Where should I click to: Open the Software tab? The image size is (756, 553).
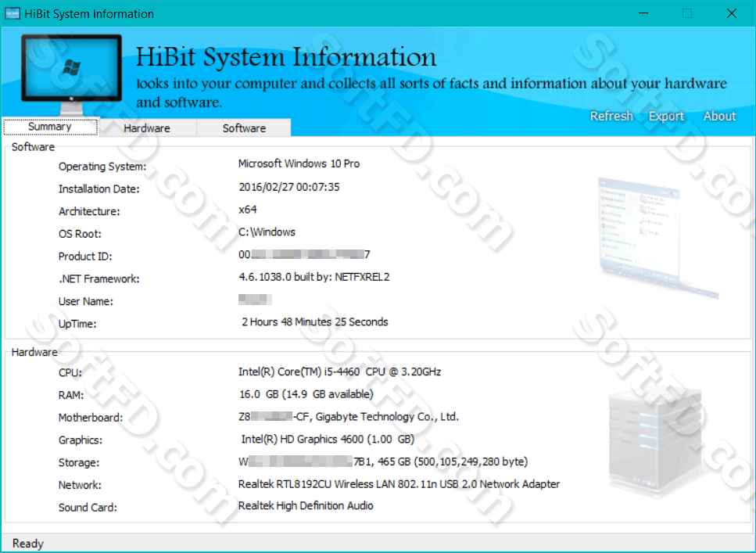pyautogui.click(x=244, y=127)
